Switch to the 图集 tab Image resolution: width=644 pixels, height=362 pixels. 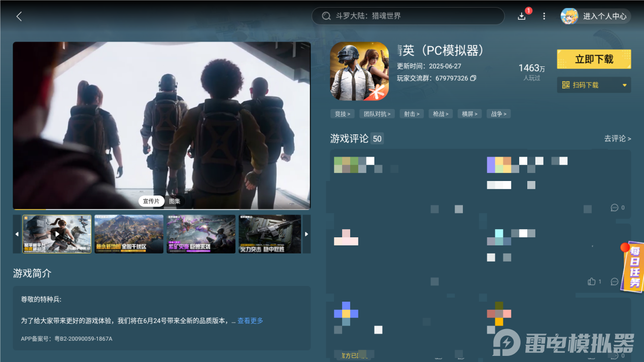click(174, 201)
